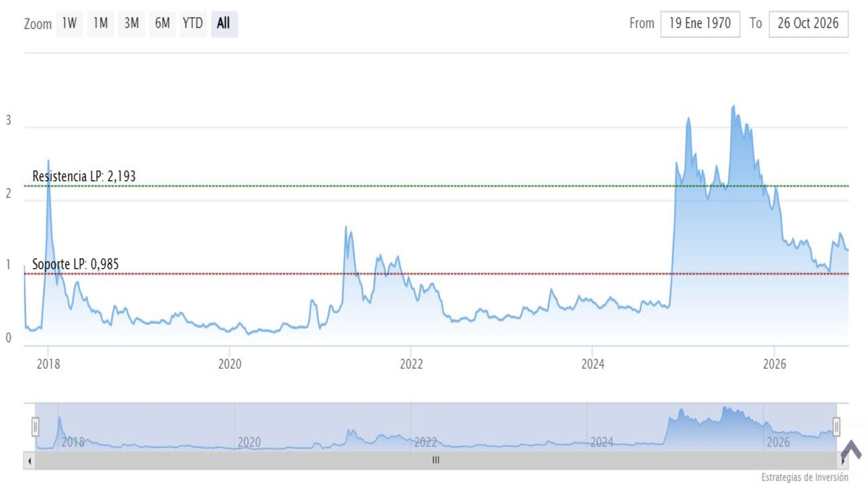Click the scrollbar center grip thumb
The height and width of the screenshot is (488, 868).
click(x=436, y=460)
